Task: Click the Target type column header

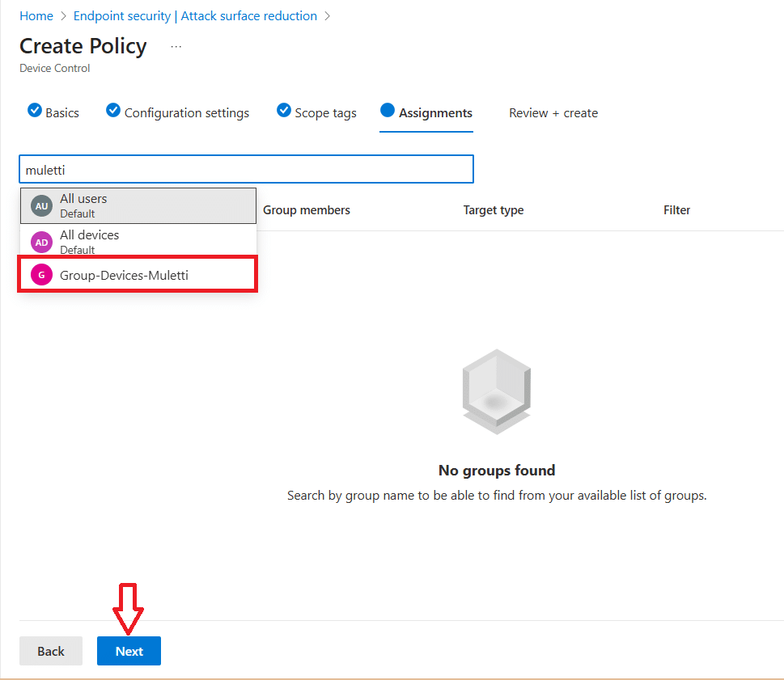Action: click(x=494, y=210)
